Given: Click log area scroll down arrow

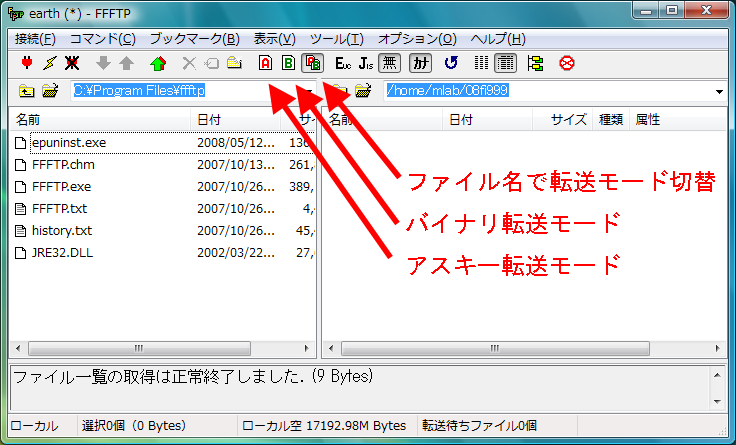Looking at the screenshot, I should (717, 401).
